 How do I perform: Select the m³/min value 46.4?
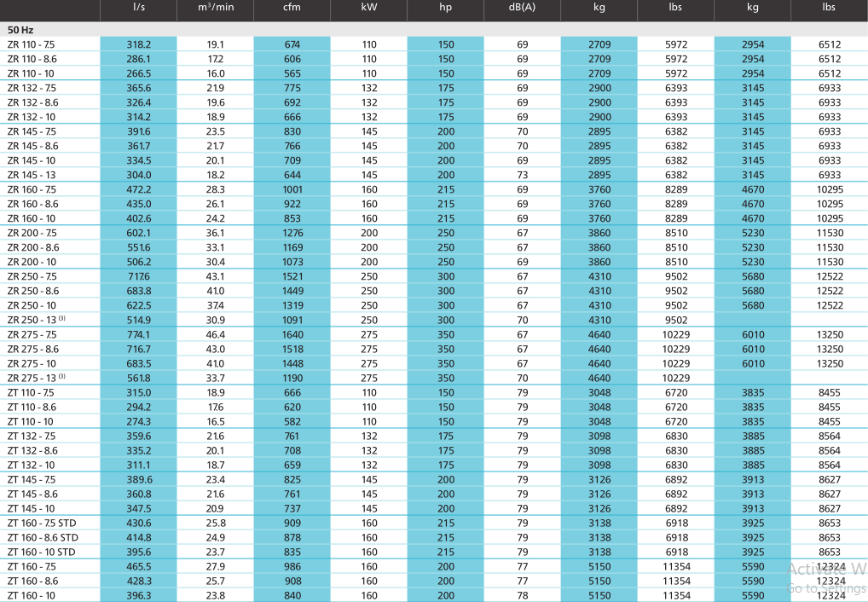[216, 334]
